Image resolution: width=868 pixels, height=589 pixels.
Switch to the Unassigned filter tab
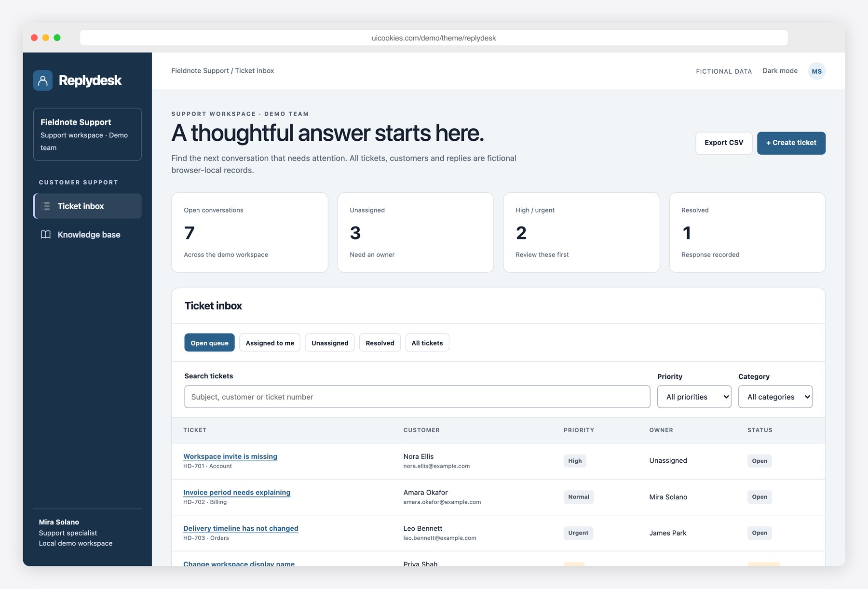(x=330, y=343)
